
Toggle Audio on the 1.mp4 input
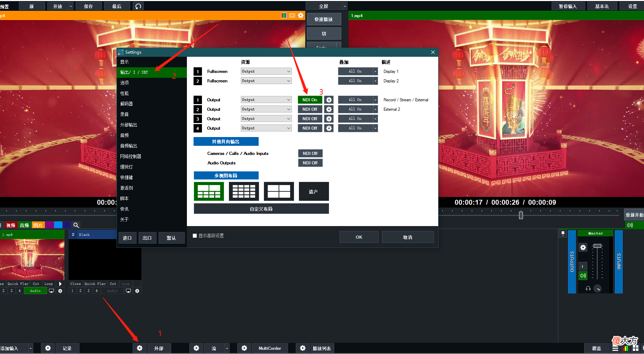[35, 291]
